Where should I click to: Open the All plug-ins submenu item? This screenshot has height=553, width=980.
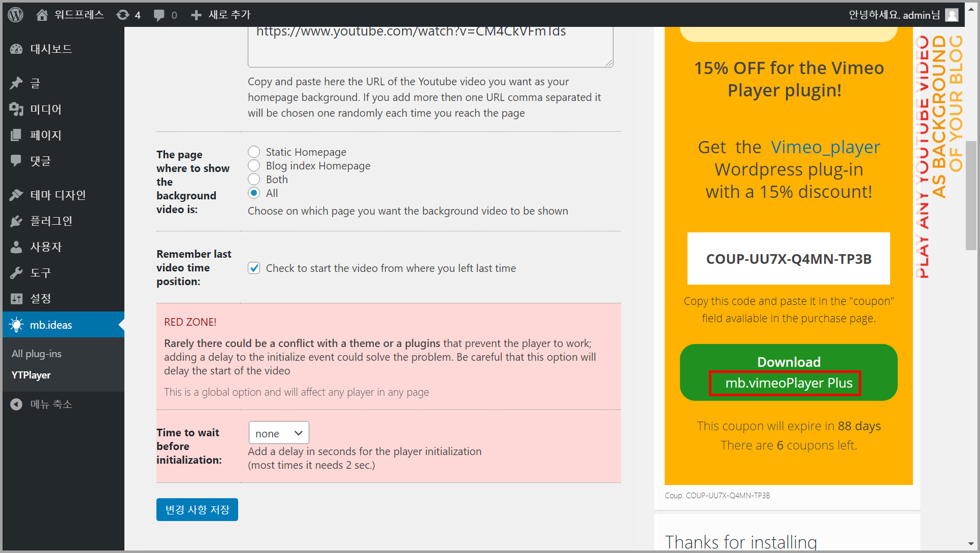(x=37, y=354)
